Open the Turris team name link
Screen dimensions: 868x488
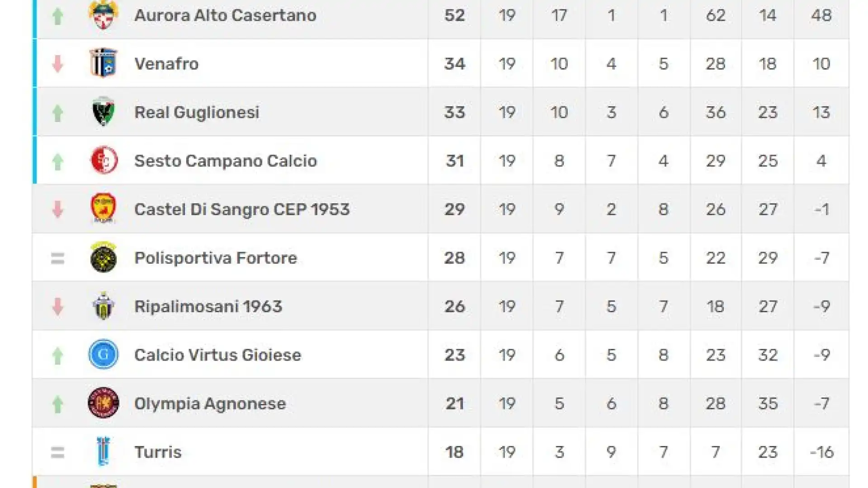pyautogui.click(x=158, y=452)
